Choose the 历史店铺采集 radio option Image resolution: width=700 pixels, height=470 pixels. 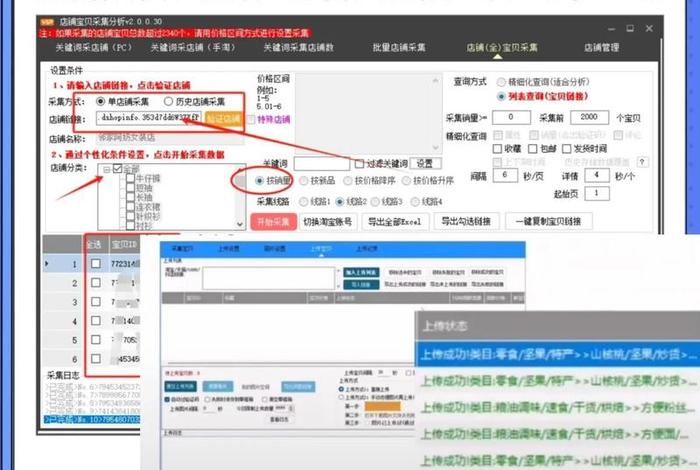coord(168,101)
